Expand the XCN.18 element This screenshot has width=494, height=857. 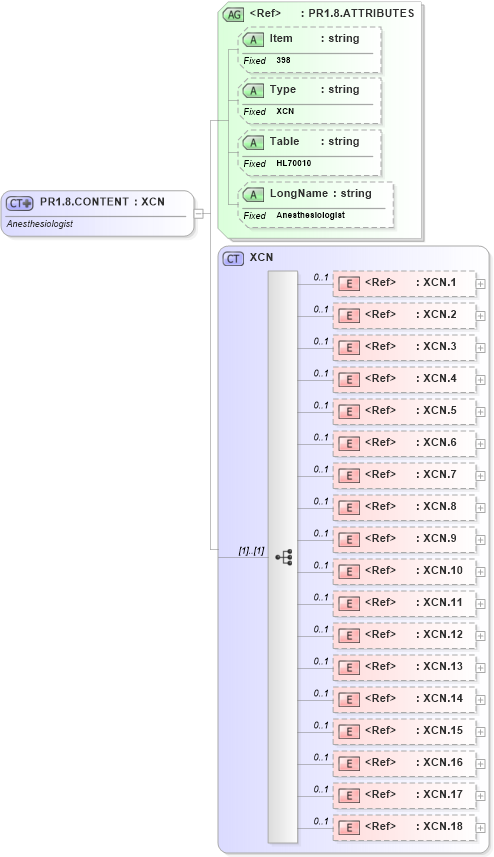pos(480,827)
